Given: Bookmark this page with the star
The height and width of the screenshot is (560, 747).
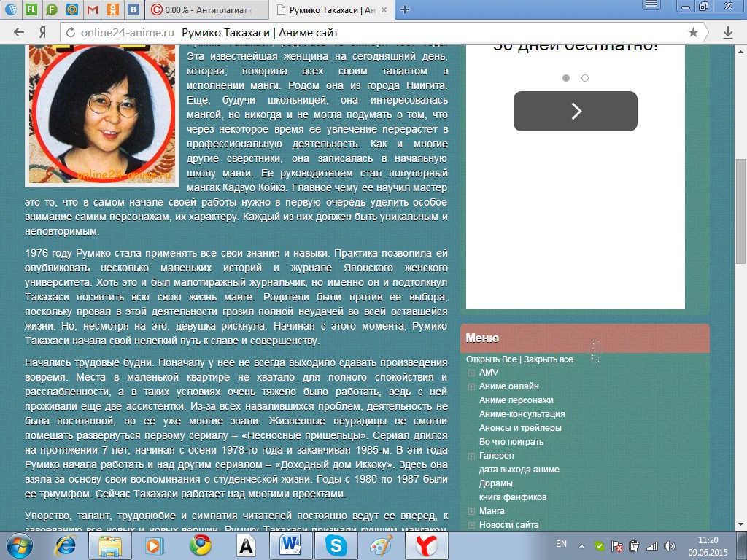Looking at the screenshot, I should click(693, 32).
